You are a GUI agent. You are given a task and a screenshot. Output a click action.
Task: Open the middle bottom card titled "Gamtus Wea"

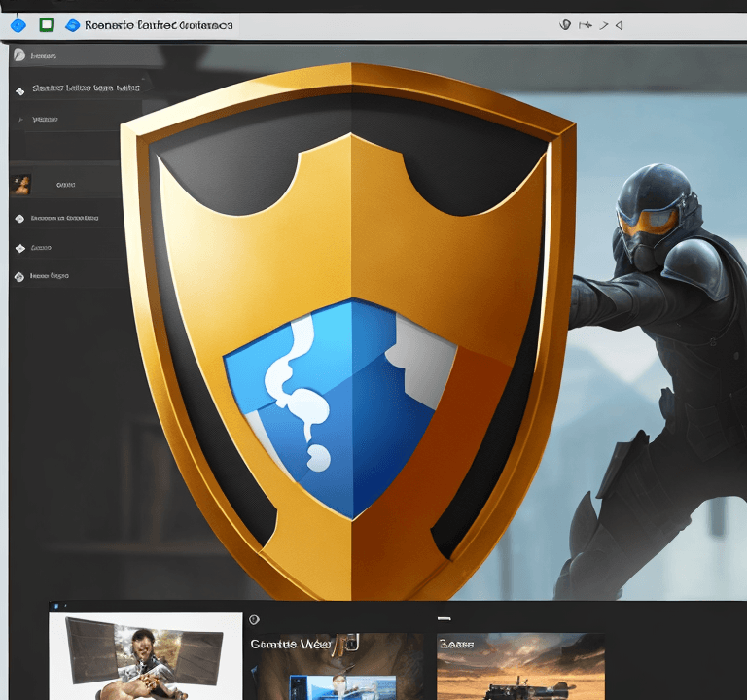pyautogui.click(x=336, y=666)
